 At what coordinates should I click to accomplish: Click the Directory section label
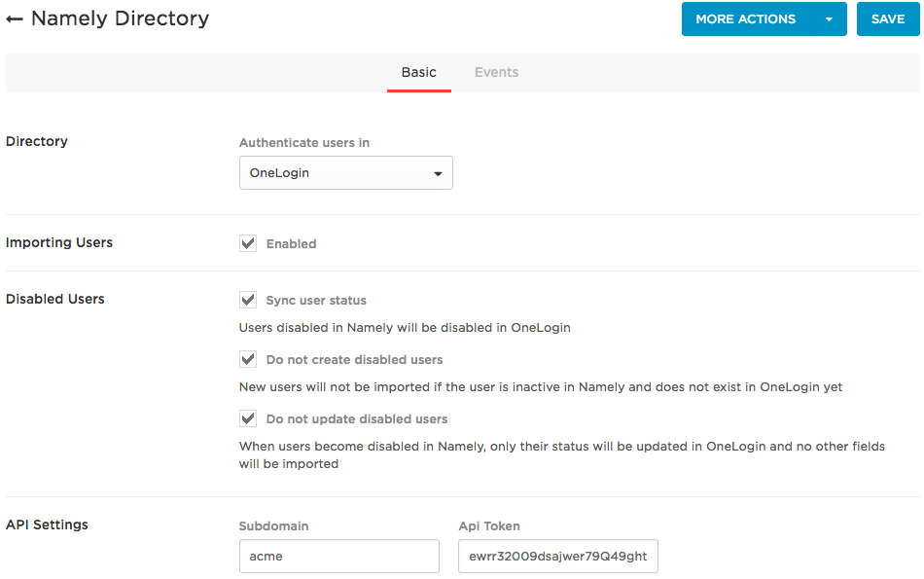click(37, 141)
